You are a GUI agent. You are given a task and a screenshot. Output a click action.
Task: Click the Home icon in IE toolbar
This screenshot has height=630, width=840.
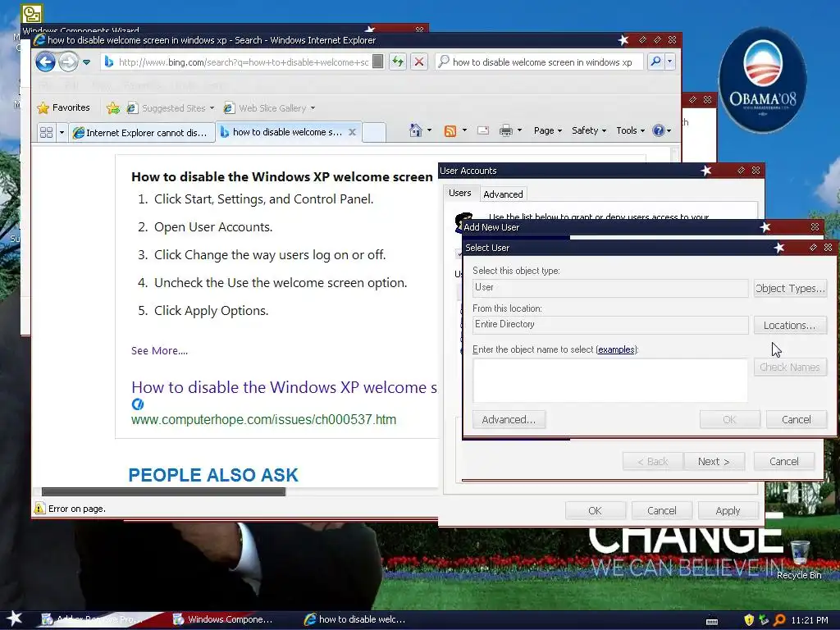tap(416, 130)
